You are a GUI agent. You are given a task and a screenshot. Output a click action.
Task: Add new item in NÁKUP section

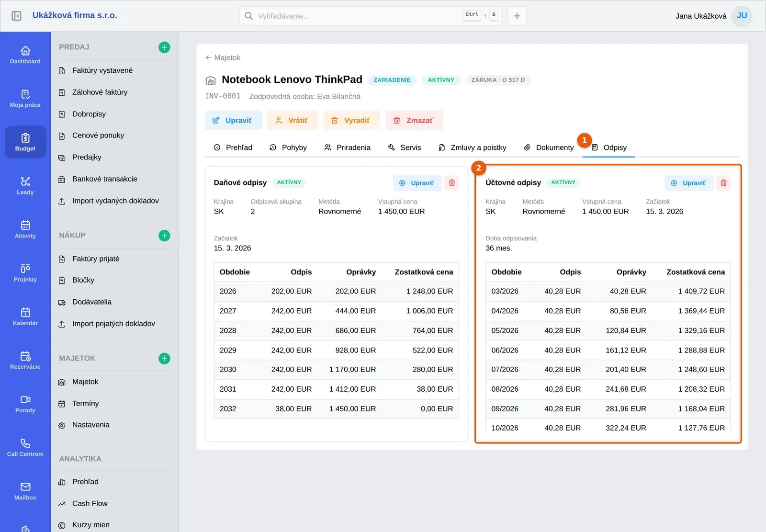pyautogui.click(x=164, y=236)
